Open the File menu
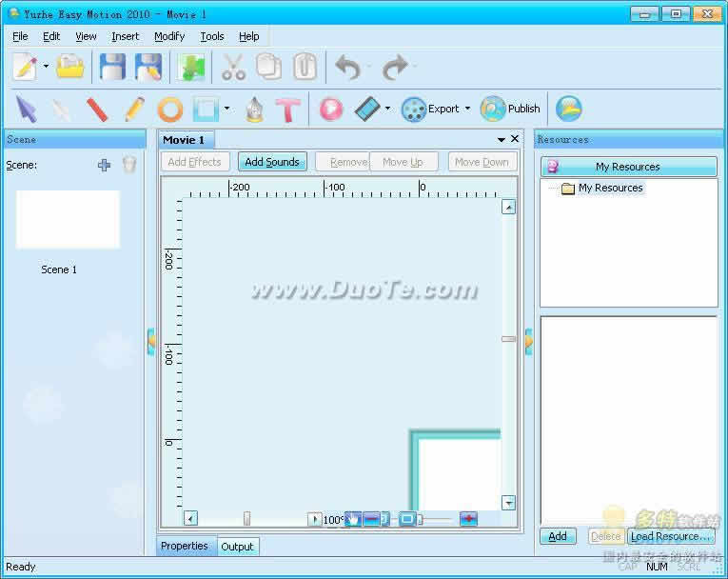 point(20,36)
